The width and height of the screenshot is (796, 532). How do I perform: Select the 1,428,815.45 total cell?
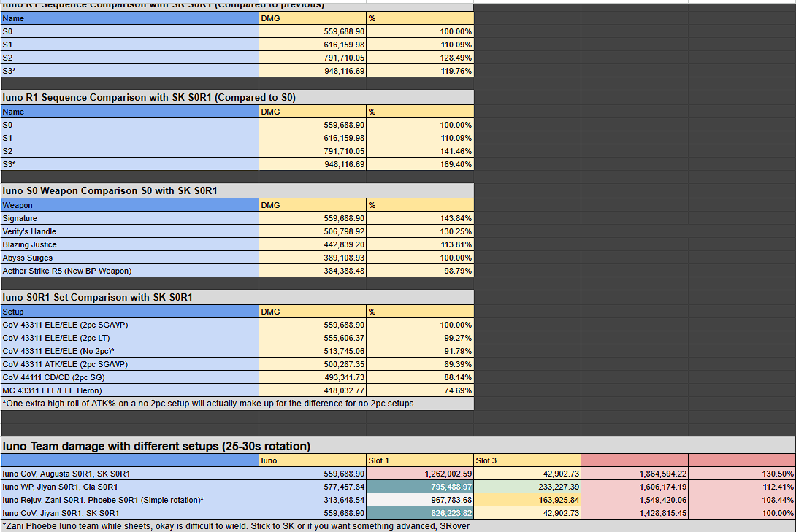635,513
